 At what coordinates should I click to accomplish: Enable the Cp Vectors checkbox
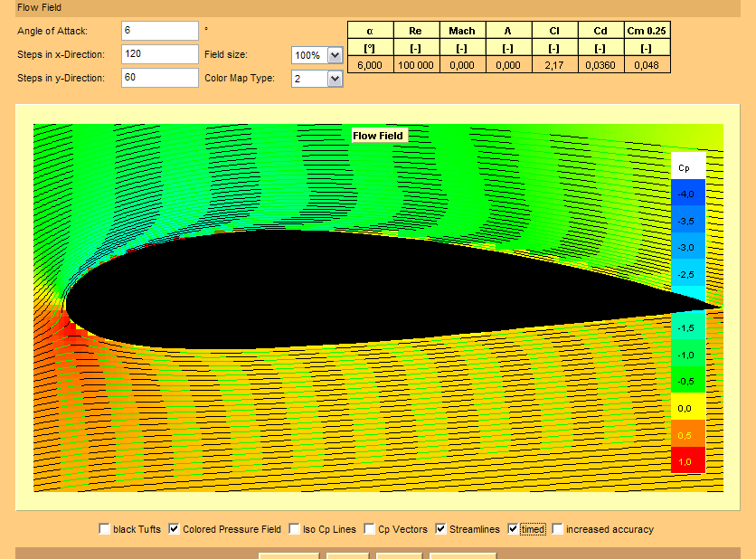[370, 529]
